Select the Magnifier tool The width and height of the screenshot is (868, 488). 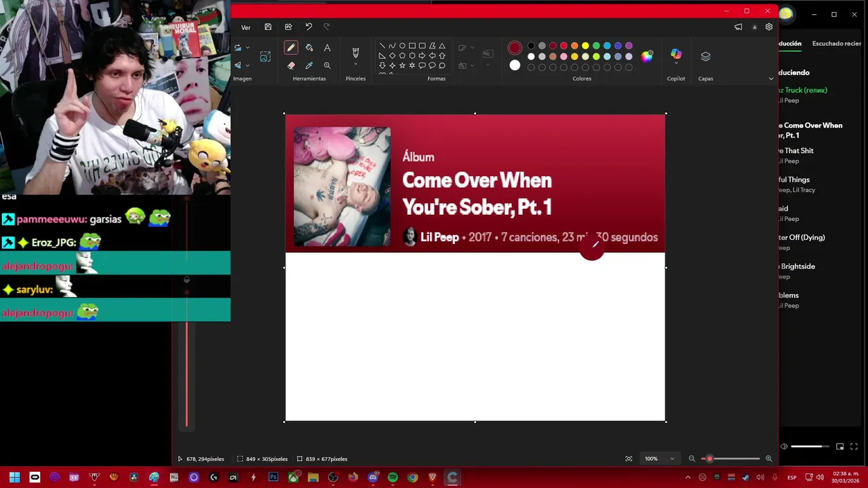[x=327, y=66]
